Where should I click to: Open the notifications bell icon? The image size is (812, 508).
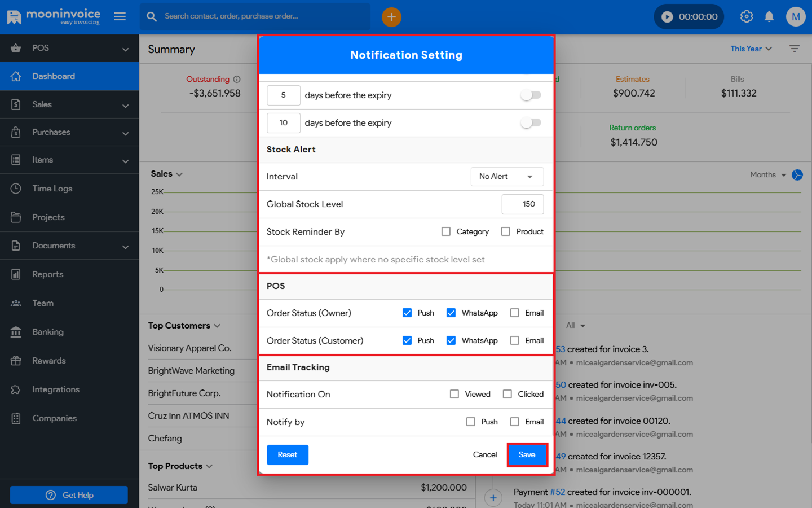(x=769, y=17)
